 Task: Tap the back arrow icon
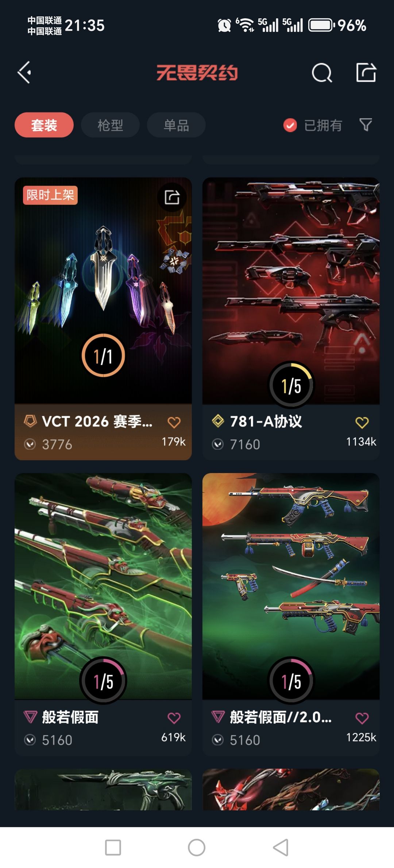[x=24, y=72]
